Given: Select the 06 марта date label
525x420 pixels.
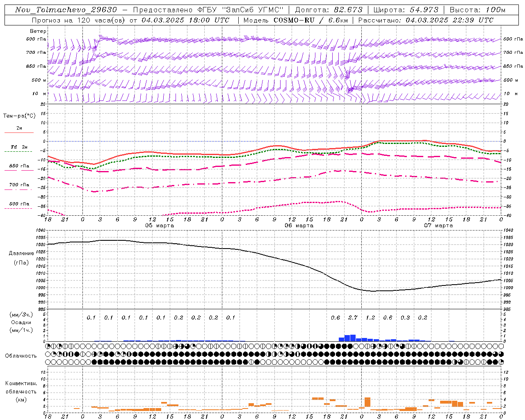Looking at the screenshot, I should [299, 226].
